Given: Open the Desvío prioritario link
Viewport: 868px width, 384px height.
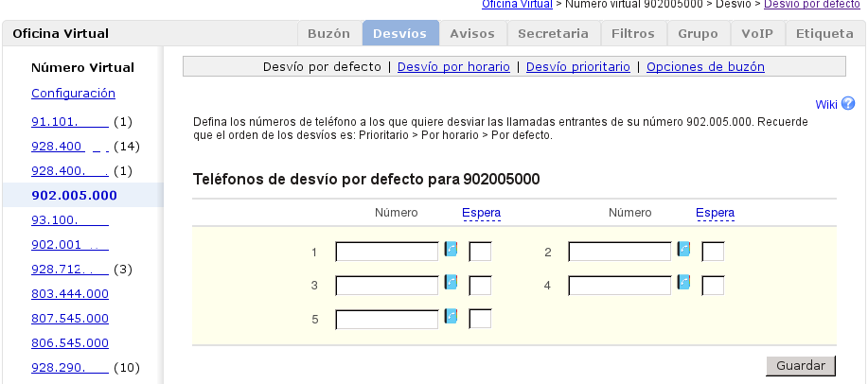Looking at the screenshot, I should coord(577,67).
